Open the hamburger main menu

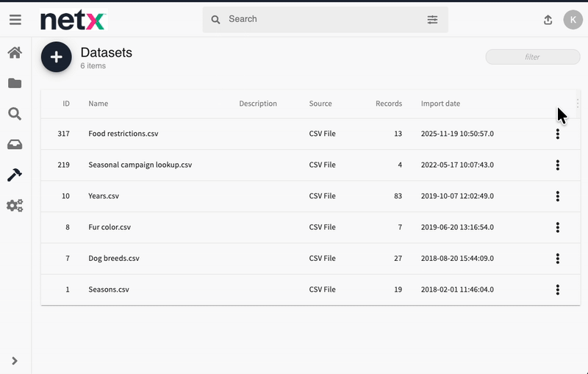pyautogui.click(x=15, y=20)
